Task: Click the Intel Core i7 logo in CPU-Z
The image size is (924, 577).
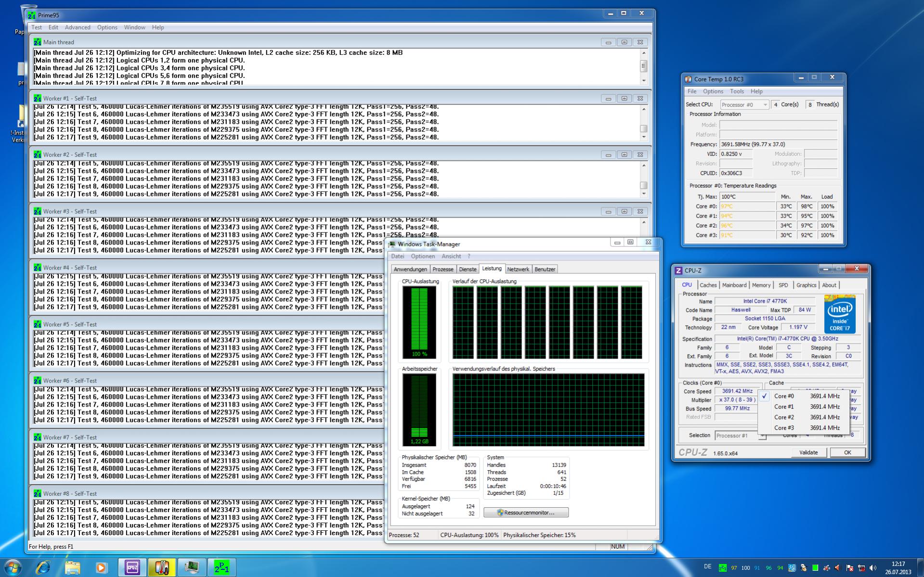Action: tap(840, 314)
